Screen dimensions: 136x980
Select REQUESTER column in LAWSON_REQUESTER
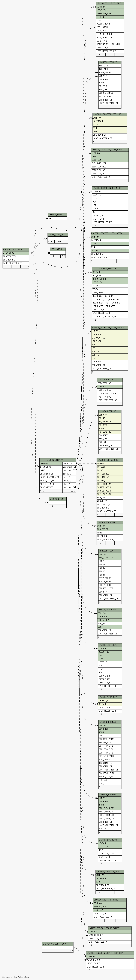(110, 530)
